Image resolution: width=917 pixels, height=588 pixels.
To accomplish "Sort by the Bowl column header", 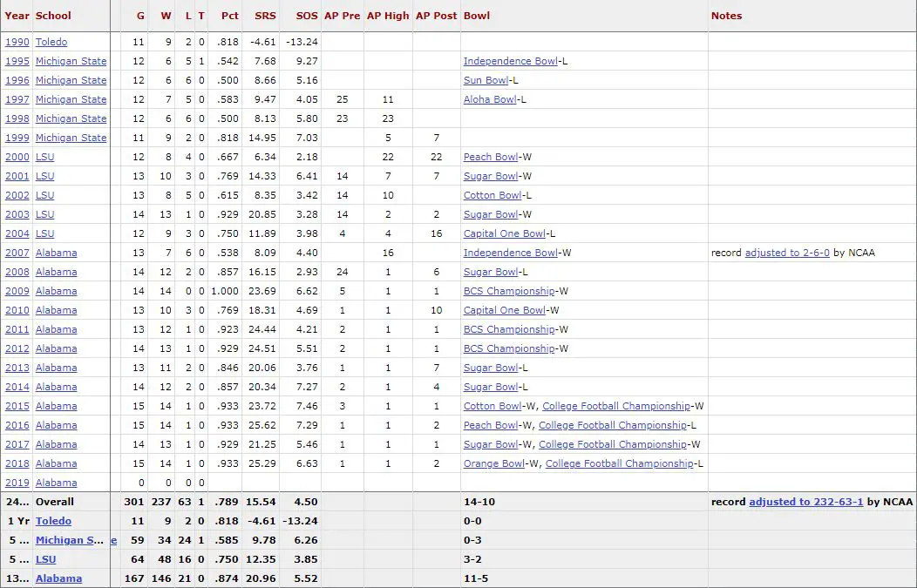I will (x=477, y=16).
